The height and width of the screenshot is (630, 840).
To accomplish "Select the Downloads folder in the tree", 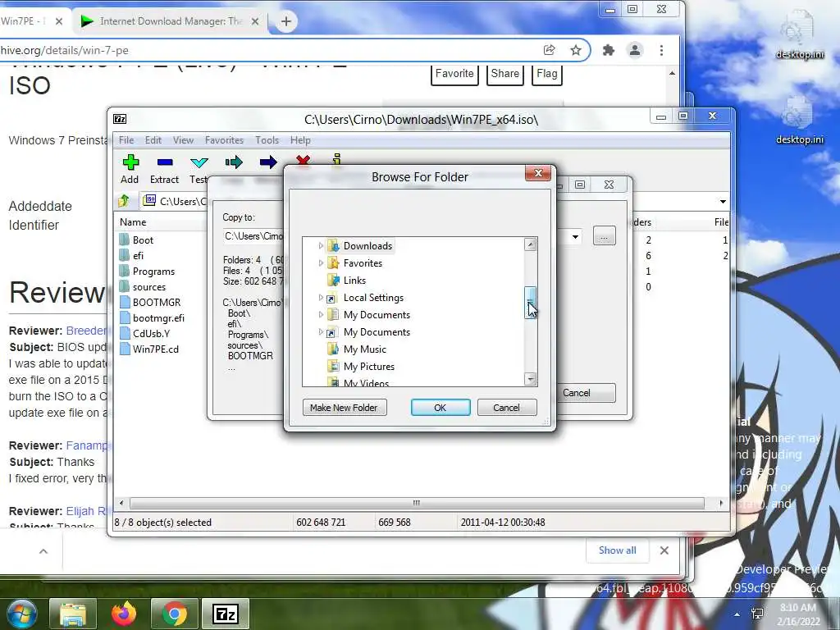I will 367,246.
